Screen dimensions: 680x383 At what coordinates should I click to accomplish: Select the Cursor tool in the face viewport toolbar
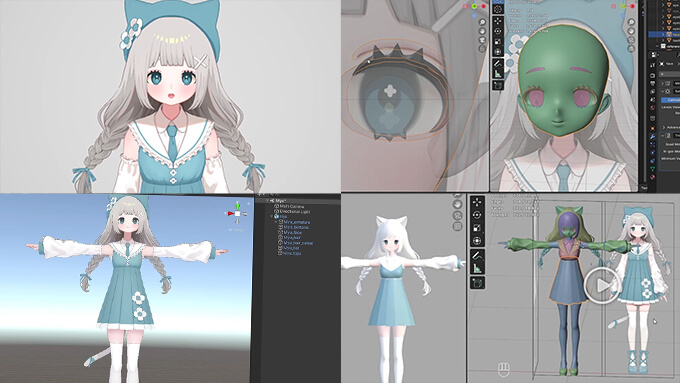497,9
